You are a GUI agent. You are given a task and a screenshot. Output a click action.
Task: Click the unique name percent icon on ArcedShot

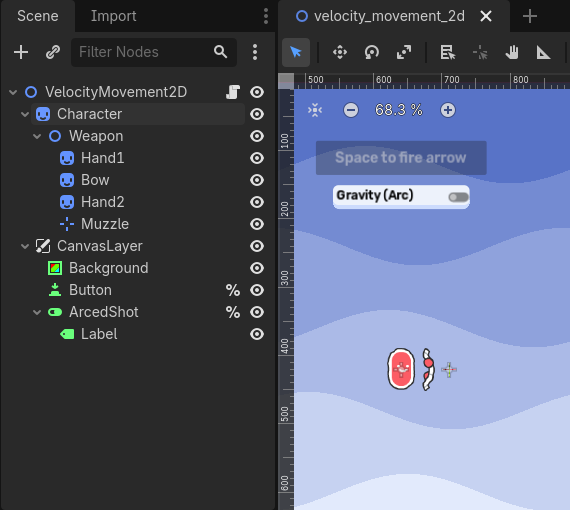click(x=233, y=312)
